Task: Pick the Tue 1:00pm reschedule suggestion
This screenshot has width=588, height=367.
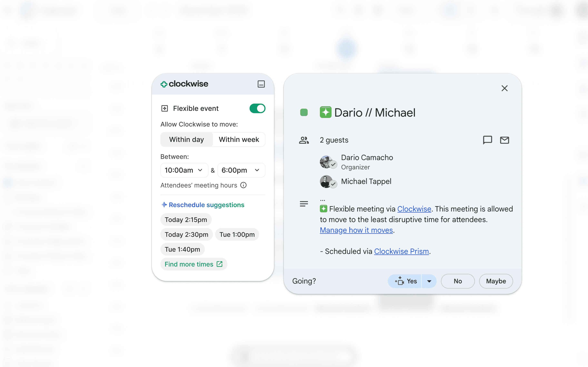Action: click(x=237, y=234)
